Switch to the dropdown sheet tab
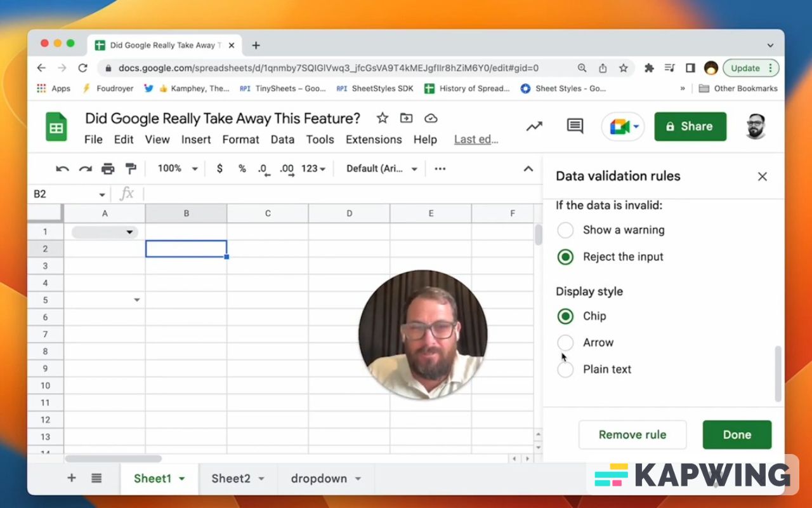 318,479
